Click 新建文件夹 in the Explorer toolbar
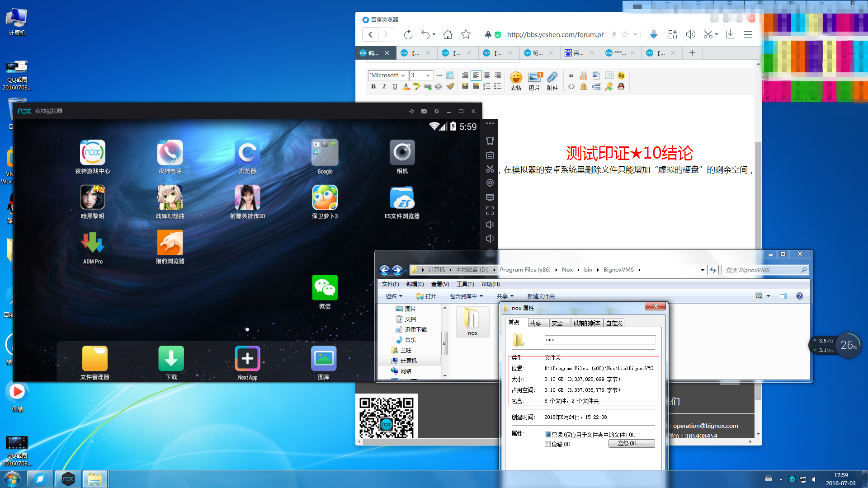The width and height of the screenshot is (868, 488). 541,296
